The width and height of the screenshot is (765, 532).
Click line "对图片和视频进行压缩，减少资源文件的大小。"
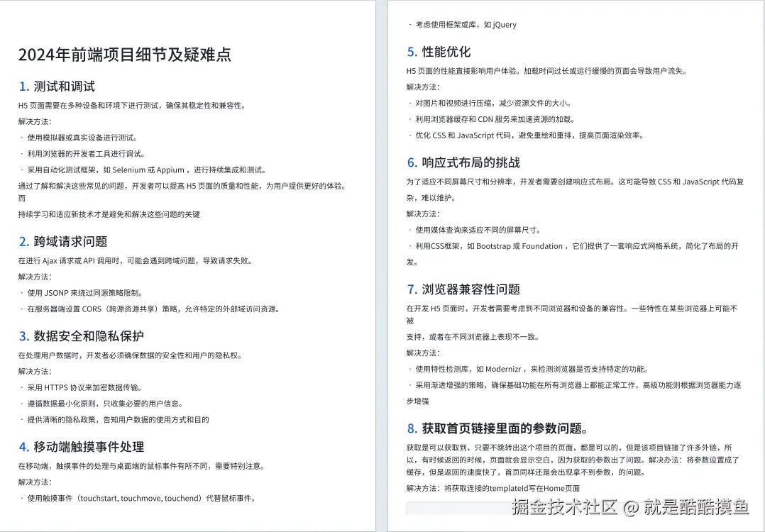point(493,103)
